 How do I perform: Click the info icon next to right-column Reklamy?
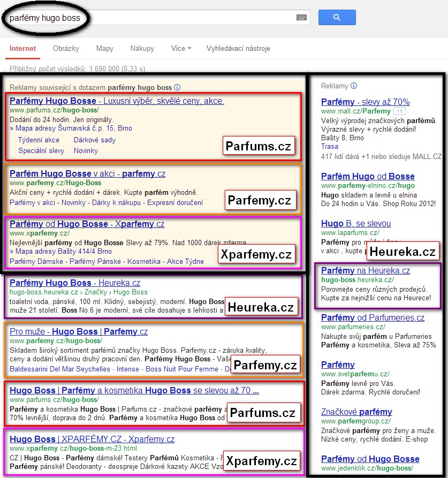(353, 86)
